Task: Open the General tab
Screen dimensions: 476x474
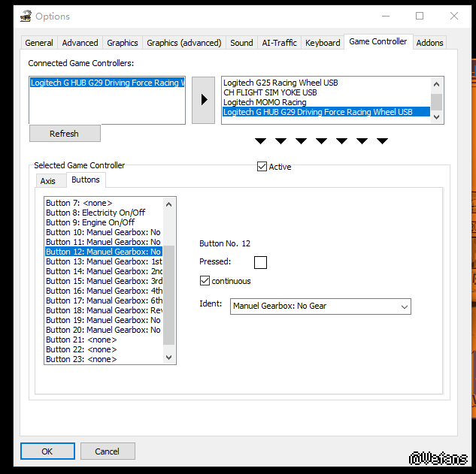Action: 39,43
